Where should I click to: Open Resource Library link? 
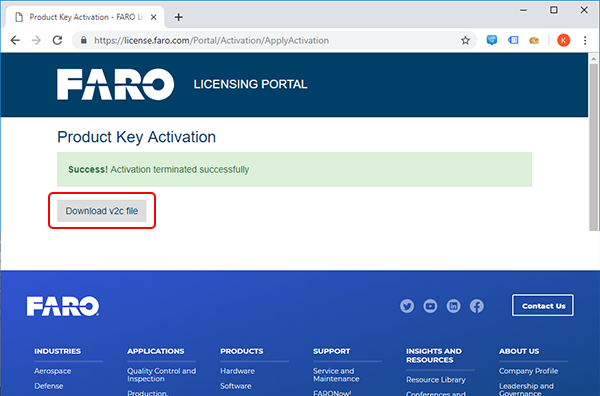pos(436,380)
